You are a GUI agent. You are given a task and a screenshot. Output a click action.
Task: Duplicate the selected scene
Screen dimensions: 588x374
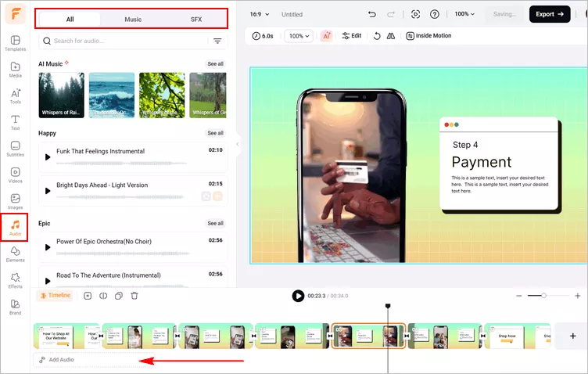pos(119,296)
